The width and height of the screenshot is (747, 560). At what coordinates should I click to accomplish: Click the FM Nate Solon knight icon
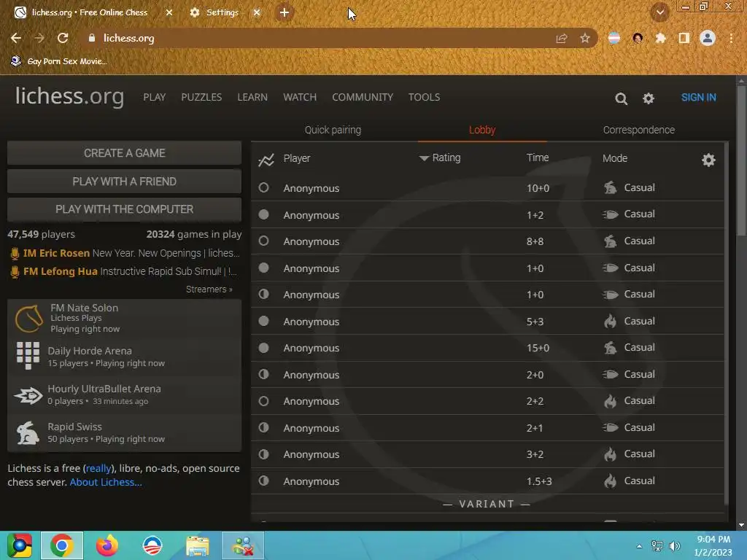pos(28,318)
